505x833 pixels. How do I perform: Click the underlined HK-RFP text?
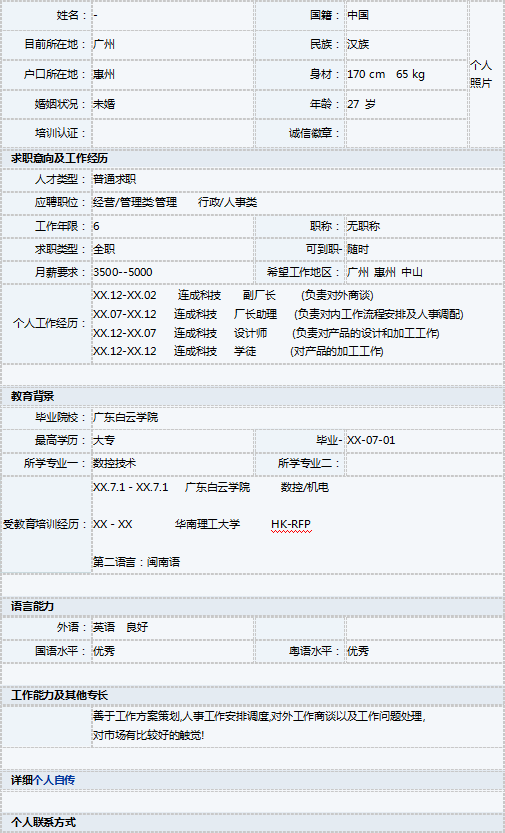point(291,524)
